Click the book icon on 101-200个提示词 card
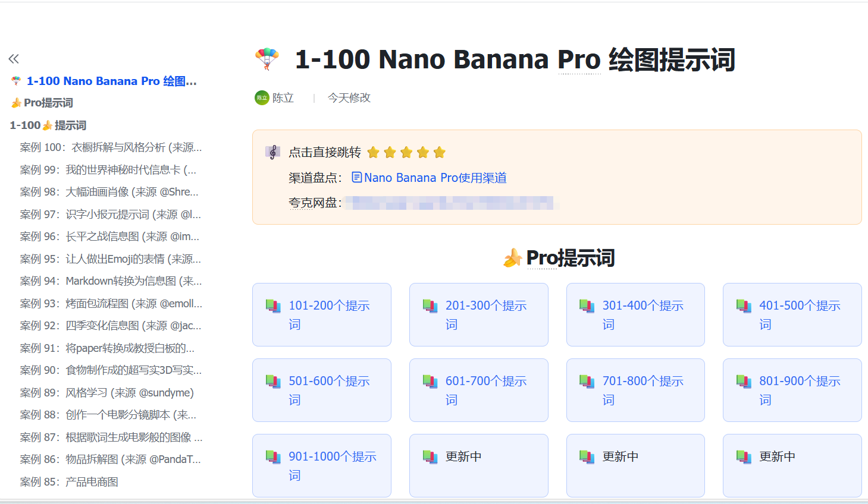The image size is (868, 504). [x=273, y=306]
